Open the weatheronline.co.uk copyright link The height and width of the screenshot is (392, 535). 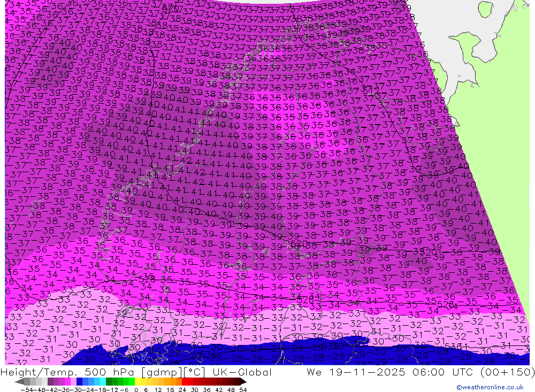coord(490,387)
